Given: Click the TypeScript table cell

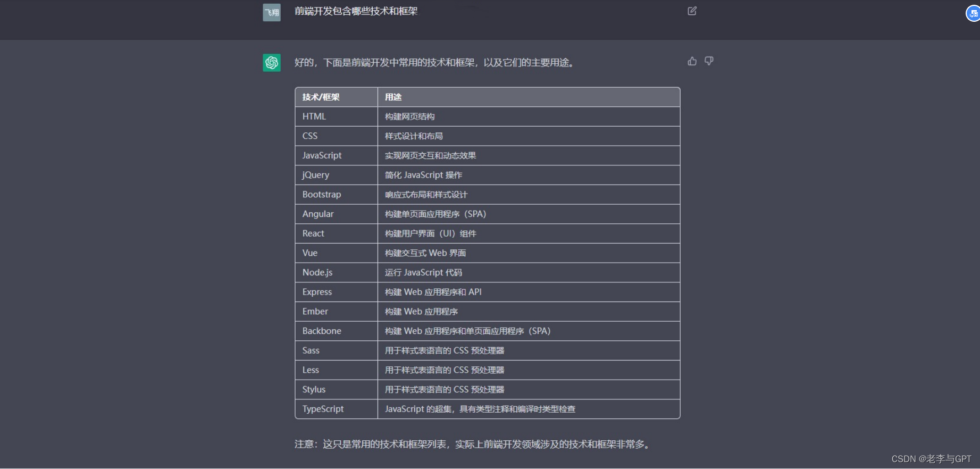Looking at the screenshot, I should (x=337, y=409).
